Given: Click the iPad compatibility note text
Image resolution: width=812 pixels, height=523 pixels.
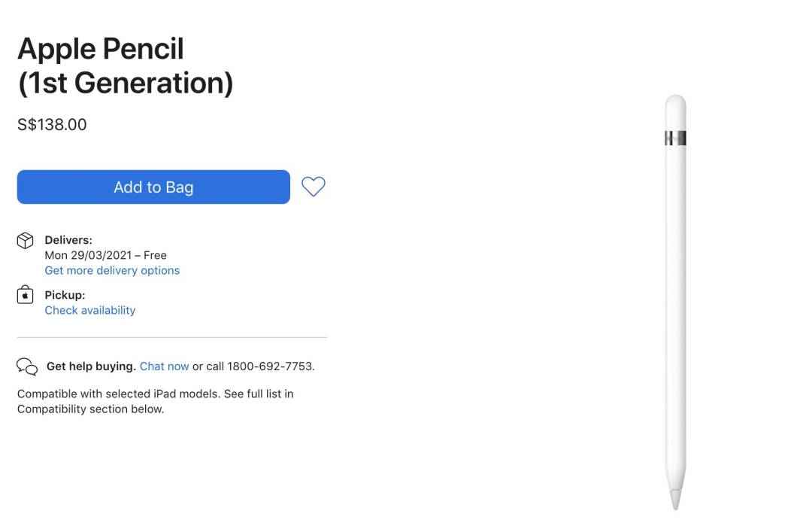Looking at the screenshot, I should tap(155, 401).
